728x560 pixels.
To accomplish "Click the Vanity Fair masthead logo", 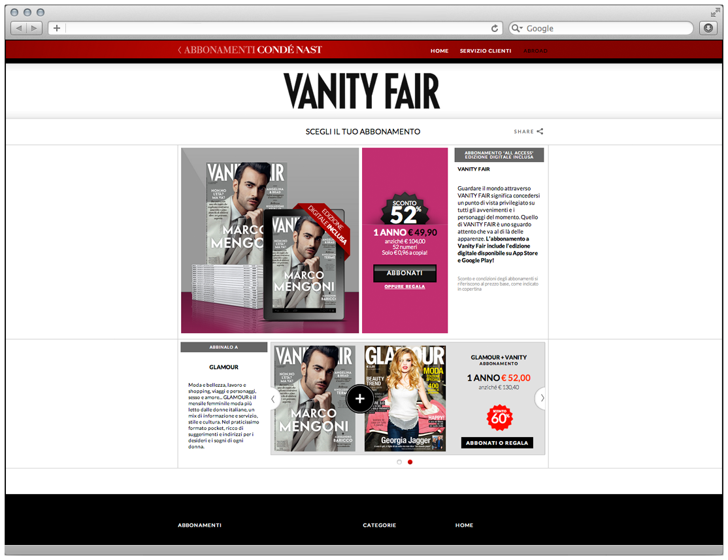I will (361, 91).
